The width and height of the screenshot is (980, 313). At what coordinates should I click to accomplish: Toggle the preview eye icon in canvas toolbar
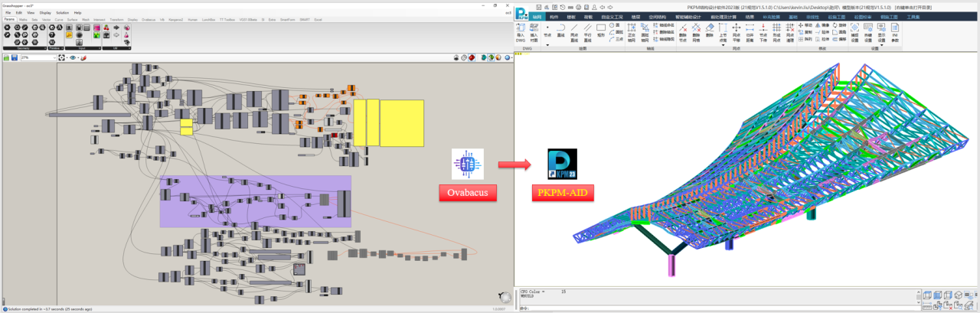click(73, 57)
